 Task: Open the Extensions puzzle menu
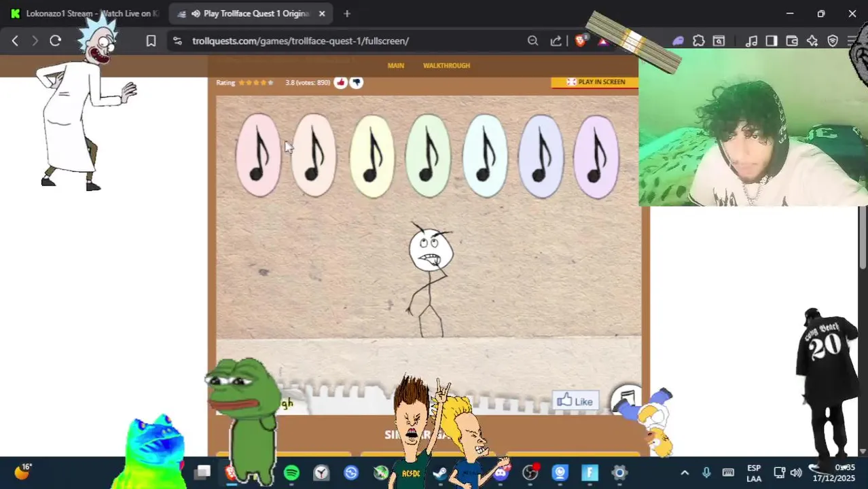click(699, 41)
